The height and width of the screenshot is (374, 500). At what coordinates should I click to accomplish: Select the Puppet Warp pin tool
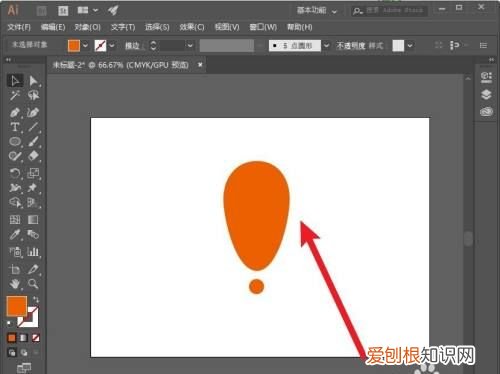pyautogui.click(x=33, y=188)
